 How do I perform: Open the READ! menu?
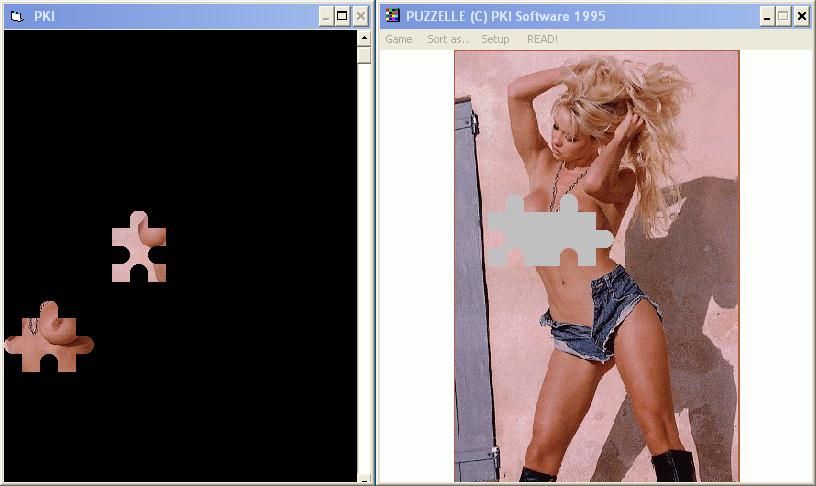coord(542,40)
